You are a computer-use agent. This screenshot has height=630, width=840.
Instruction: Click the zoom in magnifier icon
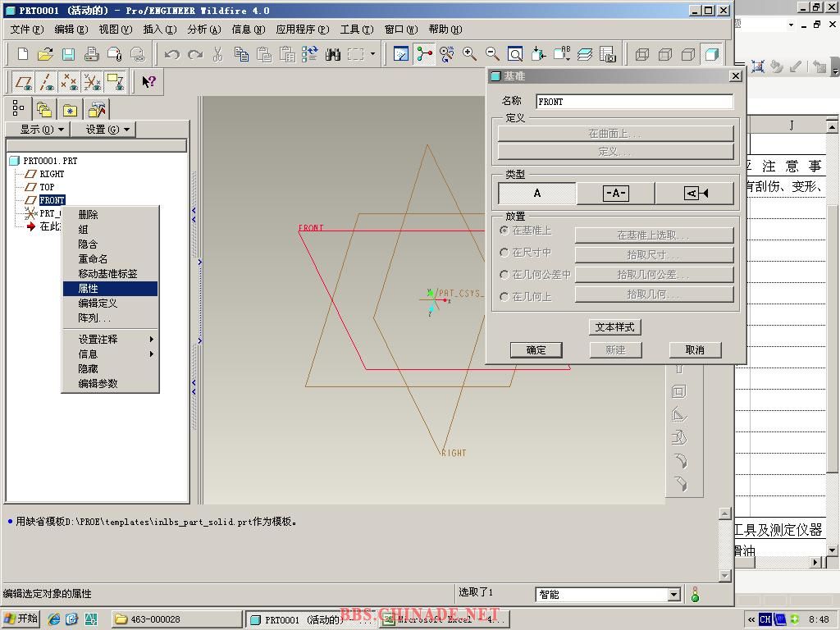click(x=470, y=54)
